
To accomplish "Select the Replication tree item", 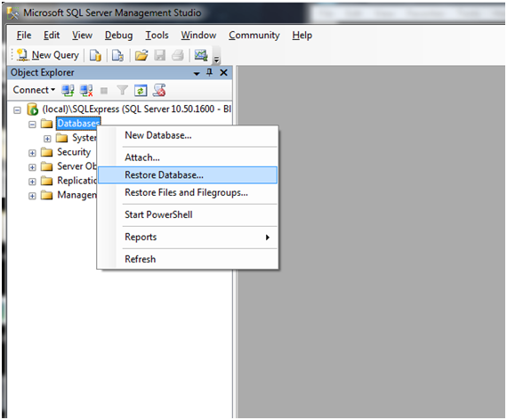I will click(76, 181).
